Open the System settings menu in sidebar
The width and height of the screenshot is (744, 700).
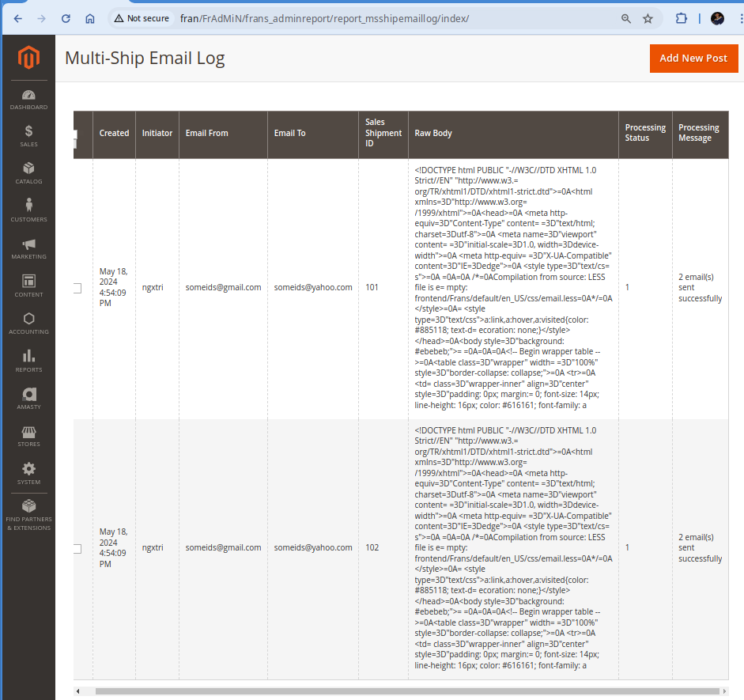click(28, 474)
